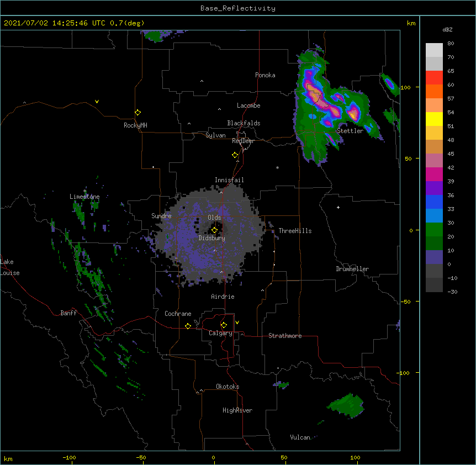This screenshot has width=476, height=465.
Task: Click the Calgary city label
Action: (x=220, y=333)
